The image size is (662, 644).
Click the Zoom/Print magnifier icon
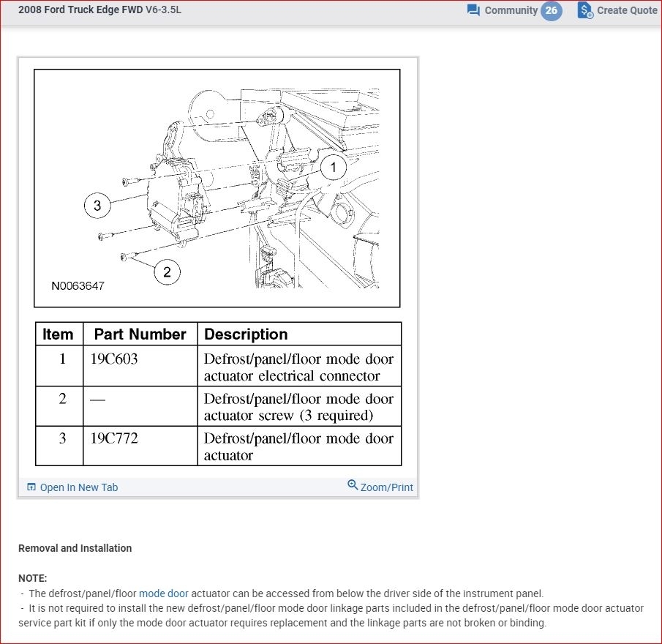click(x=353, y=484)
